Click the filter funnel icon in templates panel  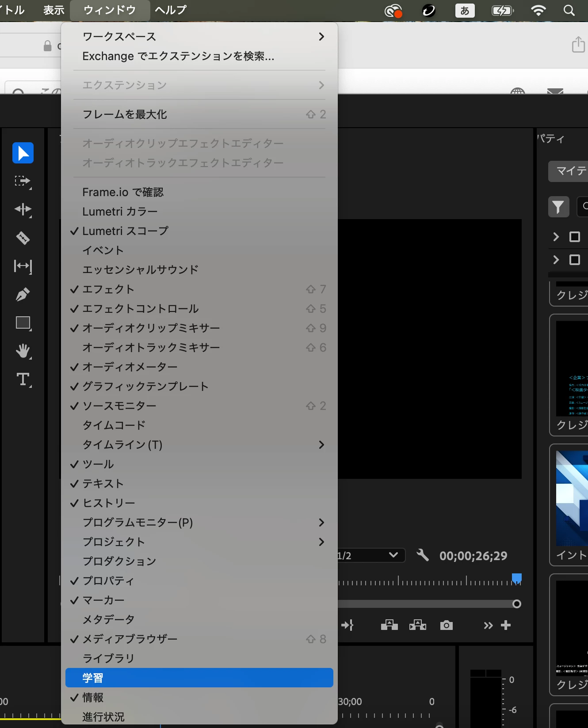558,207
